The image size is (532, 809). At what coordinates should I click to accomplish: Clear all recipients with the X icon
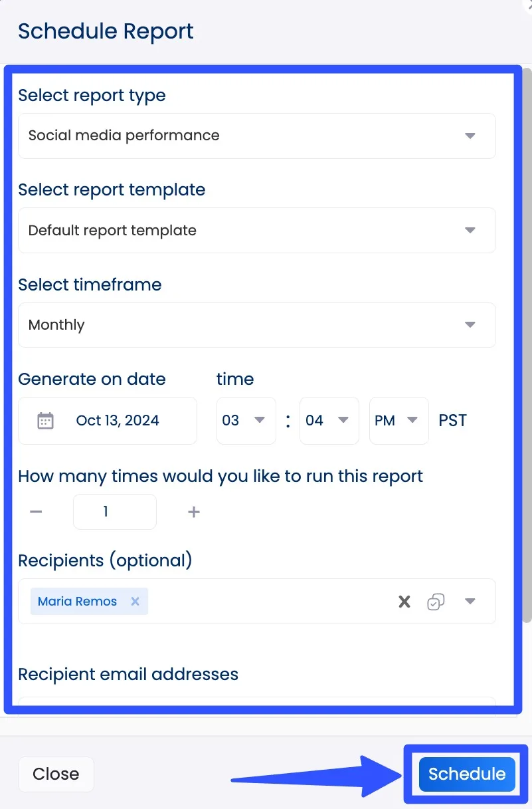[x=404, y=602]
